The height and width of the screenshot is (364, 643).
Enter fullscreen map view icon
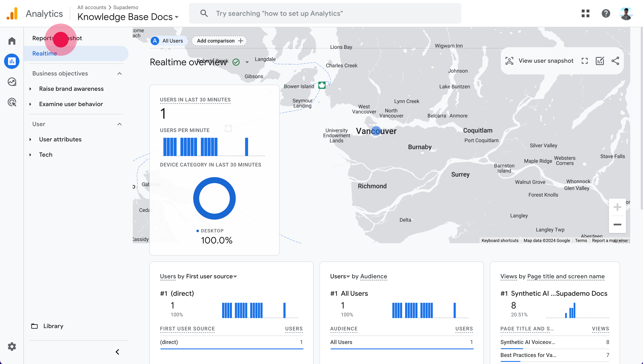584,61
